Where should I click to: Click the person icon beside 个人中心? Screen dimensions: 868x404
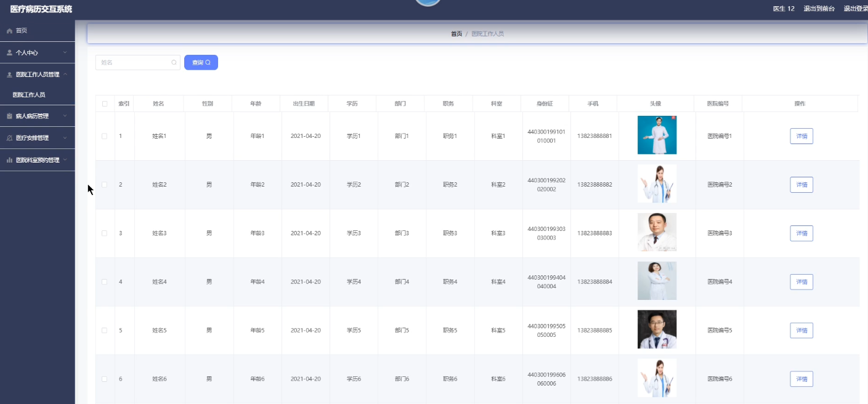9,53
